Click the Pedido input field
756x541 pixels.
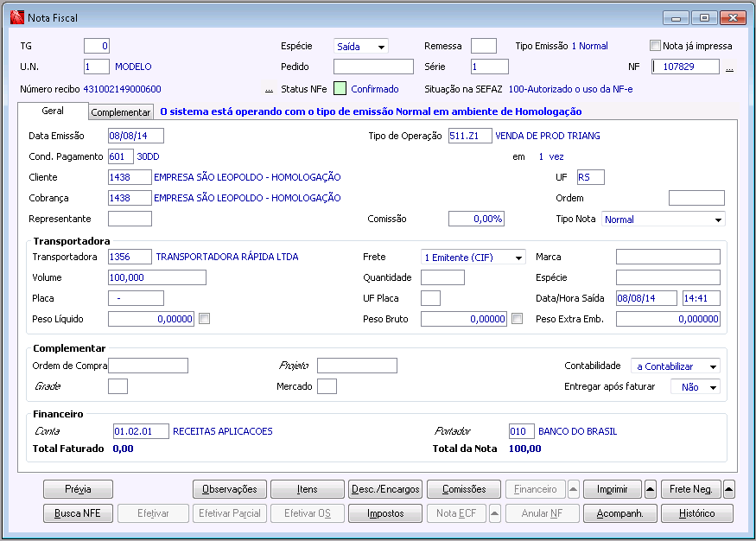point(373,67)
